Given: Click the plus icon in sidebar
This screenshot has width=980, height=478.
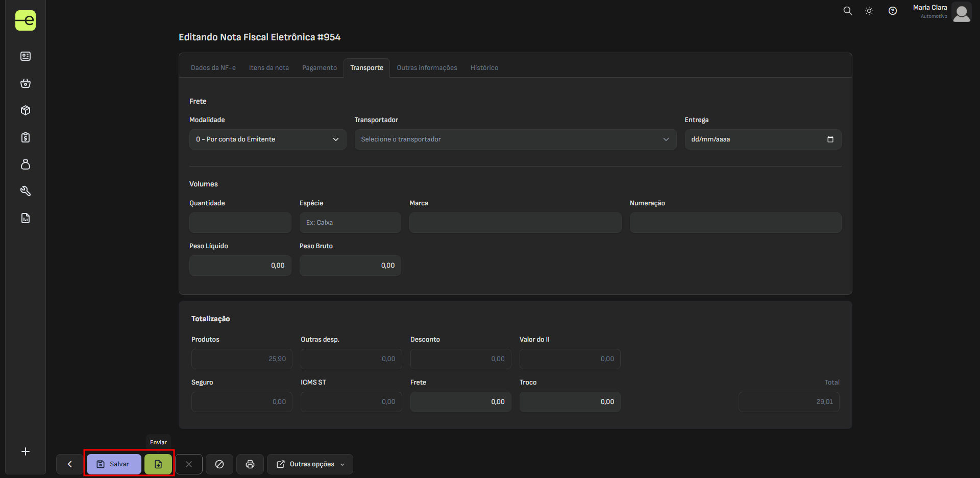Looking at the screenshot, I should coord(26,451).
